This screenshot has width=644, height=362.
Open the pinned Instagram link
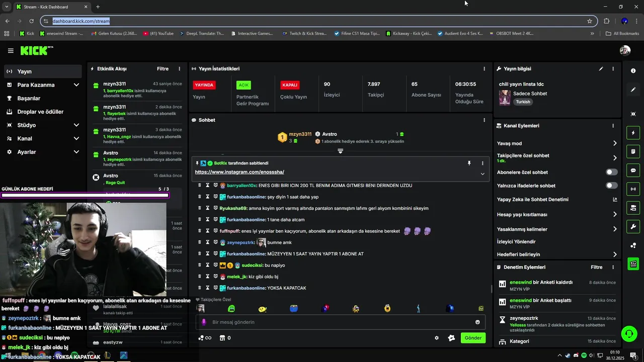(239, 172)
